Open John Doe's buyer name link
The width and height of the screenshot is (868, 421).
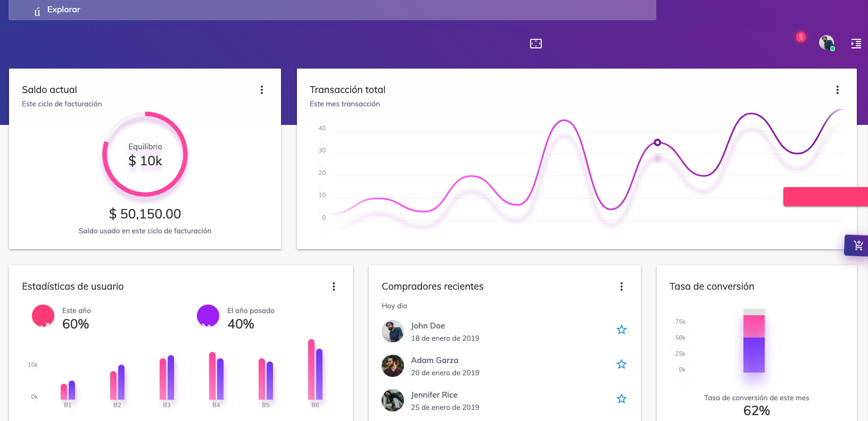[x=428, y=326]
